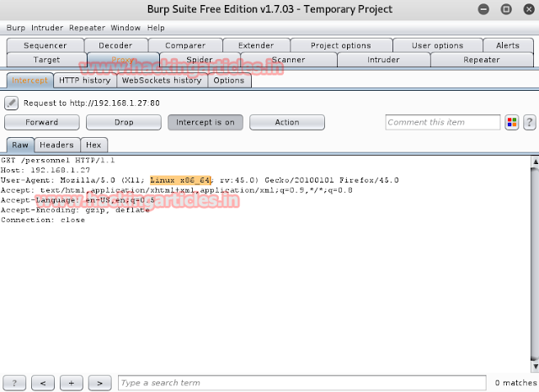Switch to the Decoder tab

[x=116, y=45]
